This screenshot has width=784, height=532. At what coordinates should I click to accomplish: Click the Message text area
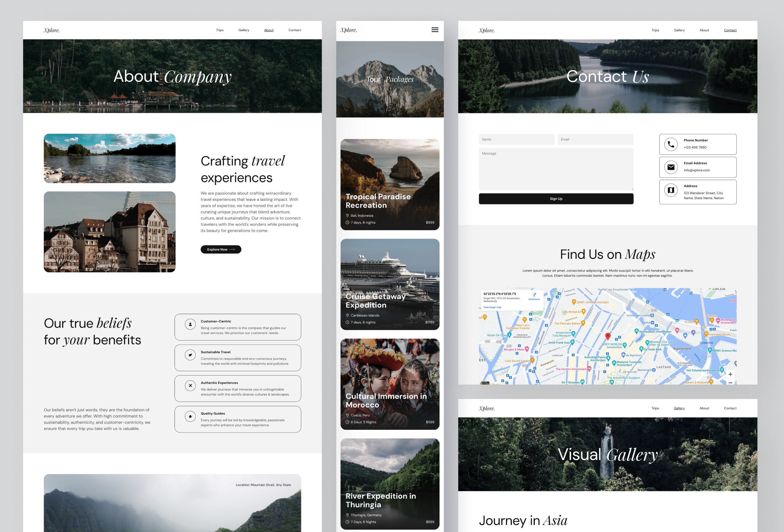[x=556, y=169]
